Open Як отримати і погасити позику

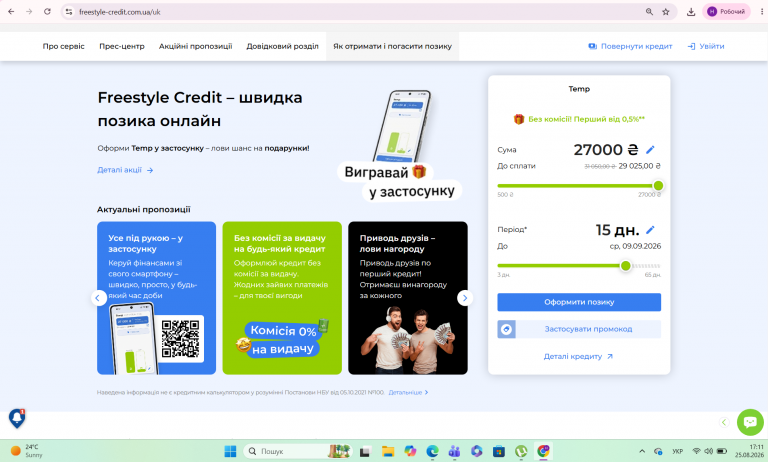click(392, 47)
